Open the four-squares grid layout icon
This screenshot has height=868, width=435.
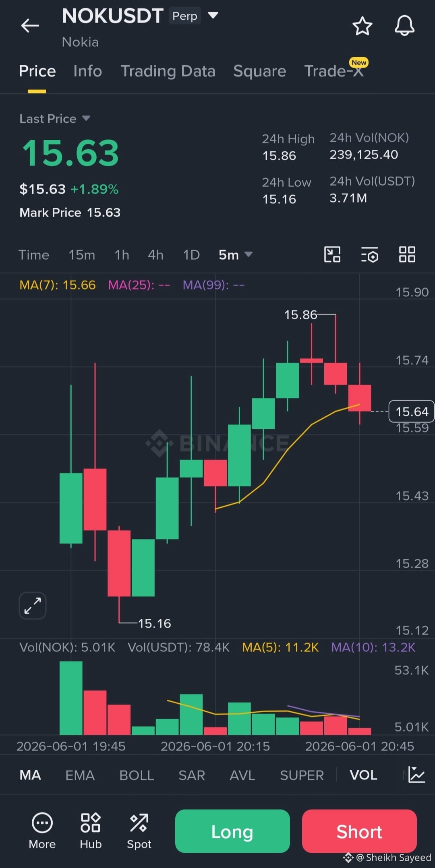407,254
